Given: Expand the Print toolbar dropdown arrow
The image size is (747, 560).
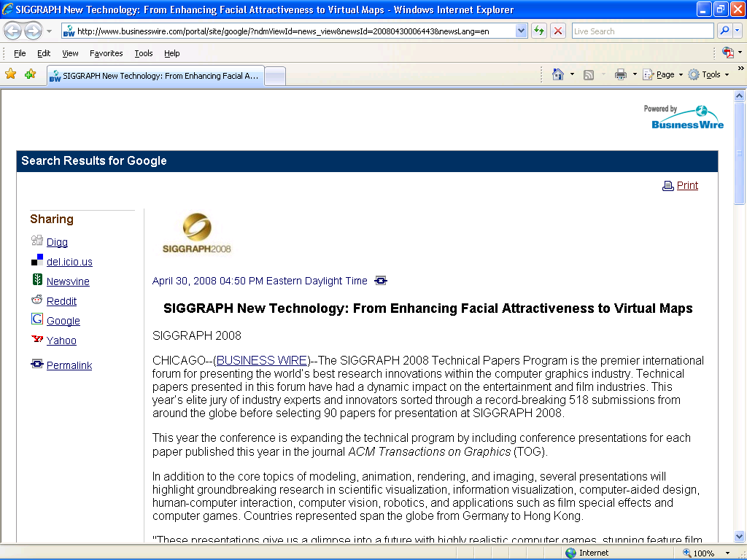Looking at the screenshot, I should click(635, 75).
